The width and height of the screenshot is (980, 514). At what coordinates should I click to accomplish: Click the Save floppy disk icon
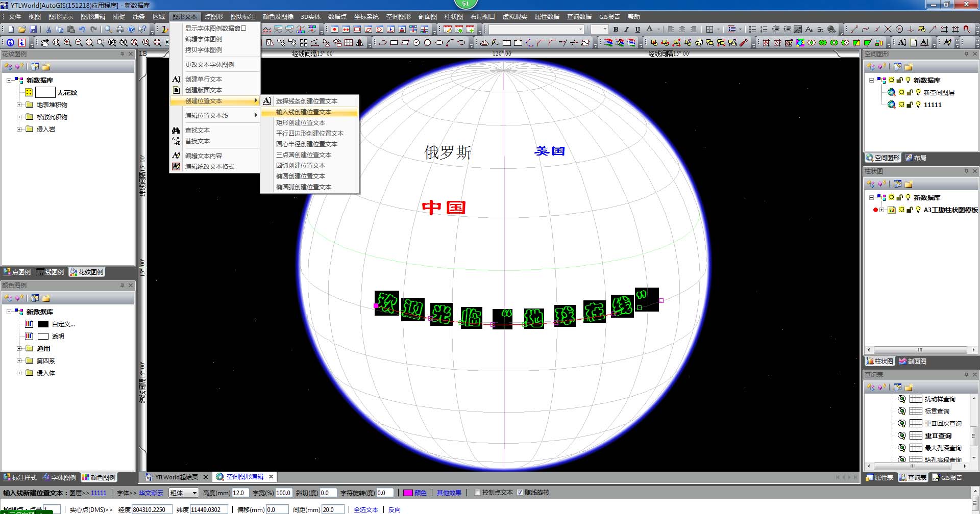(x=33, y=30)
